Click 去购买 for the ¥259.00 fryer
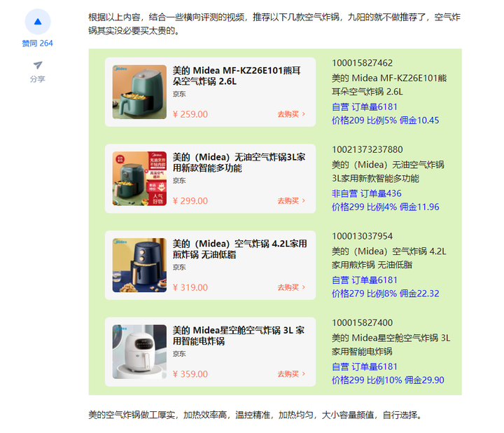Viewport: 504px width, 433px height. pos(291,114)
